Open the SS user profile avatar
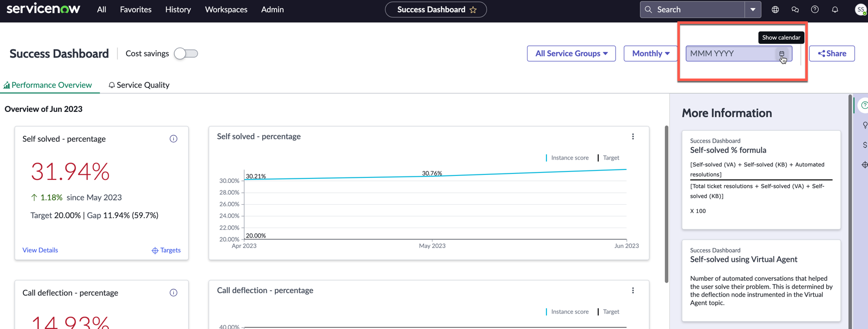 tap(861, 9)
